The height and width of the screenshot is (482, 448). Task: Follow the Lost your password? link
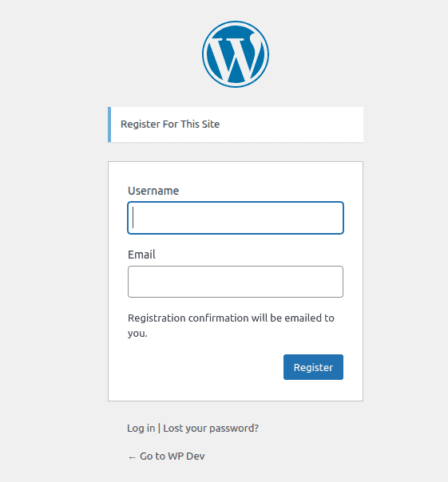pos(211,429)
